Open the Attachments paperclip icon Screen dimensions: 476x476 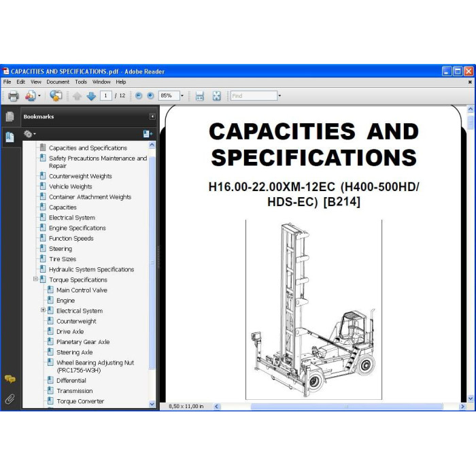pos(10,399)
